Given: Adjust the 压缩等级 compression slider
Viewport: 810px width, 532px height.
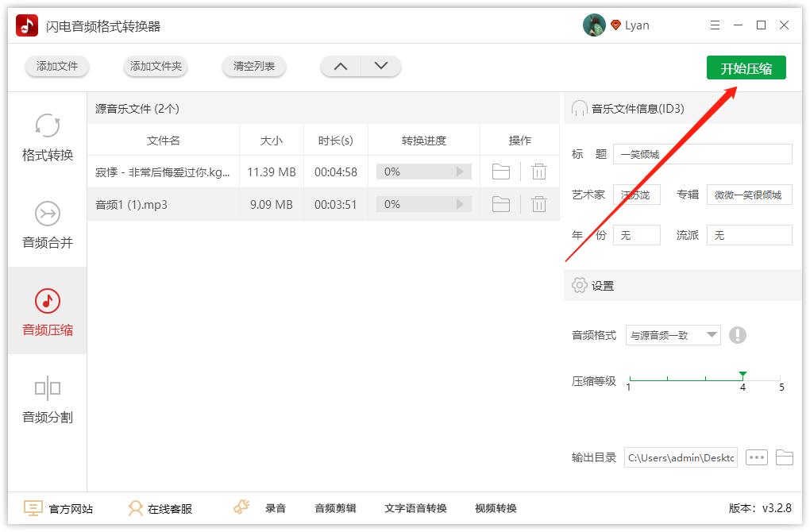Looking at the screenshot, I should [x=742, y=375].
